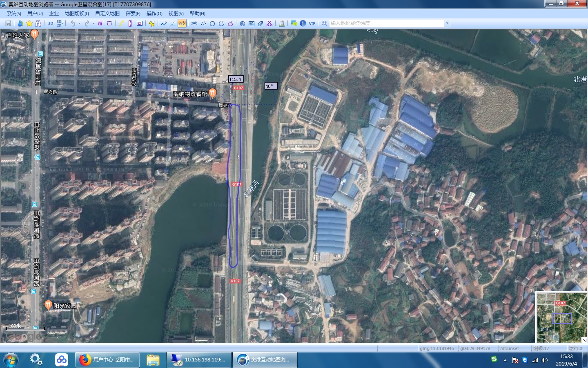The image size is (588, 368).
Task: Click the chat messages icon
Action: (x=294, y=23)
